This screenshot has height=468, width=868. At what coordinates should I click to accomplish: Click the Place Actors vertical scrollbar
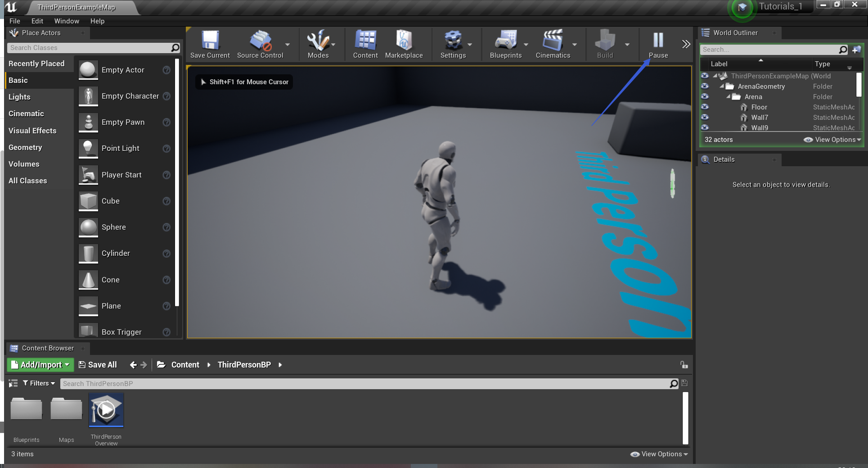(177, 182)
